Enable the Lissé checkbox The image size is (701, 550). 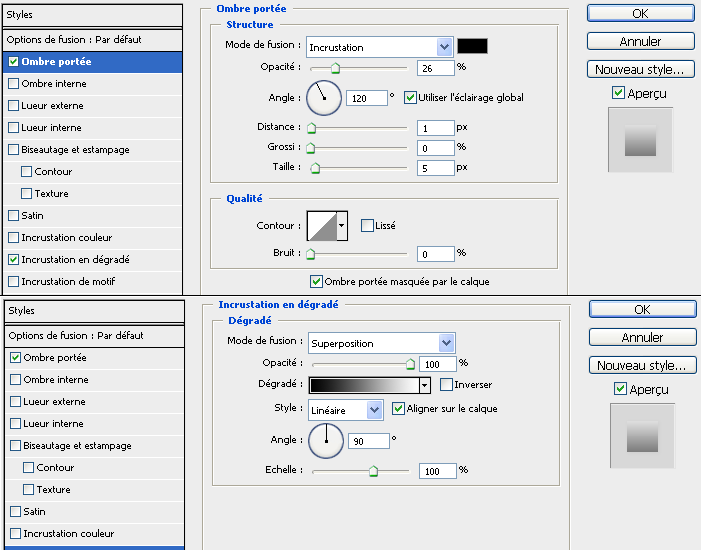[367, 226]
